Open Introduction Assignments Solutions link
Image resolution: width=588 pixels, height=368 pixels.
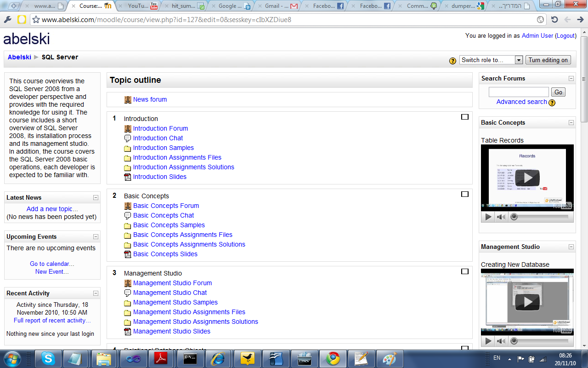pyautogui.click(x=184, y=167)
